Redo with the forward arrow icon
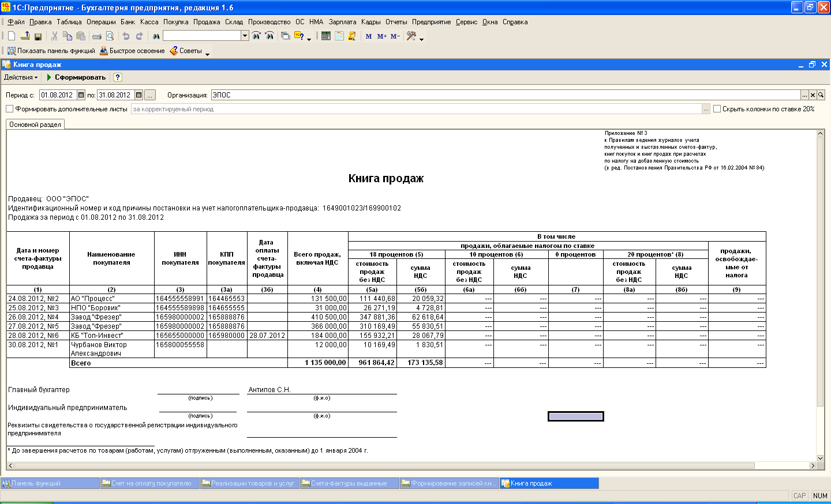Viewport: 831px width, 504px height. (x=139, y=36)
